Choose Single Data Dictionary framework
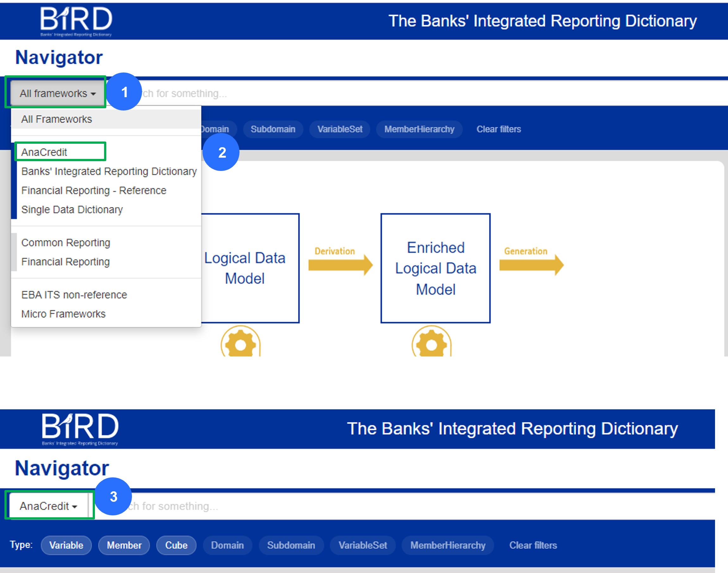Image resolution: width=728 pixels, height=573 pixels. coord(72,209)
